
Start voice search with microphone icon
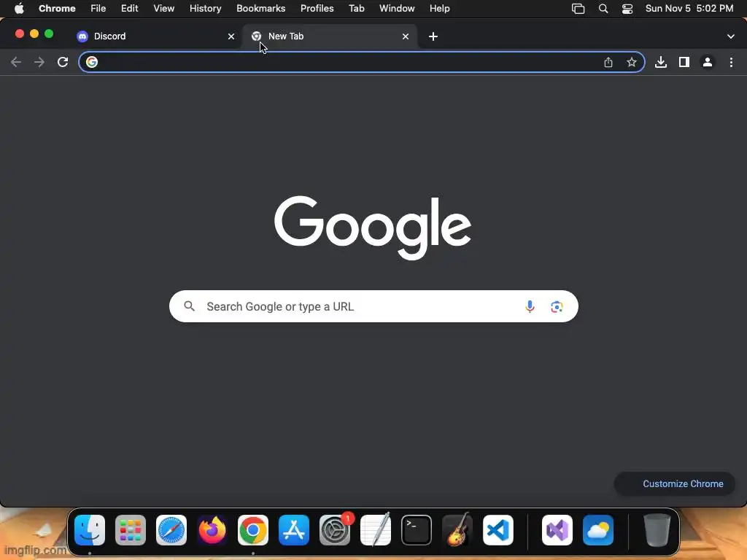(x=530, y=306)
